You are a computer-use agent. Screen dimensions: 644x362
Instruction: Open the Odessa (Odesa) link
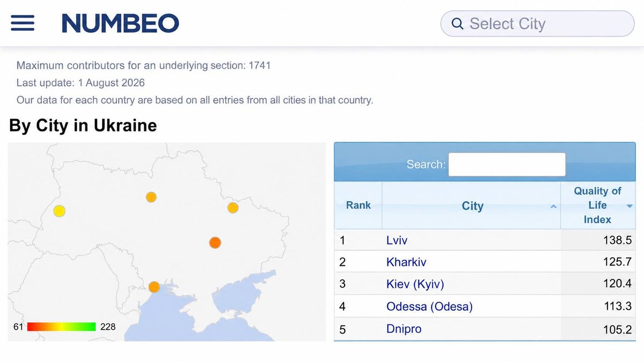click(429, 307)
